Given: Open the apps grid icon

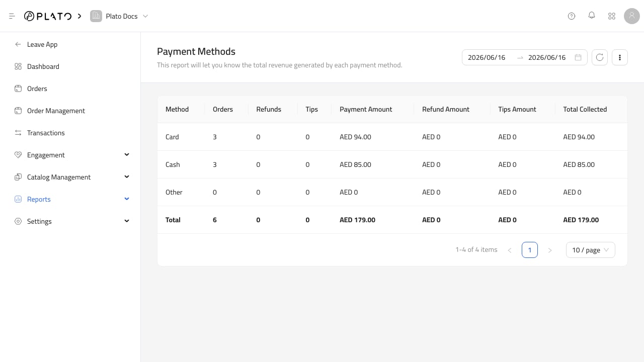Looking at the screenshot, I should point(612,16).
